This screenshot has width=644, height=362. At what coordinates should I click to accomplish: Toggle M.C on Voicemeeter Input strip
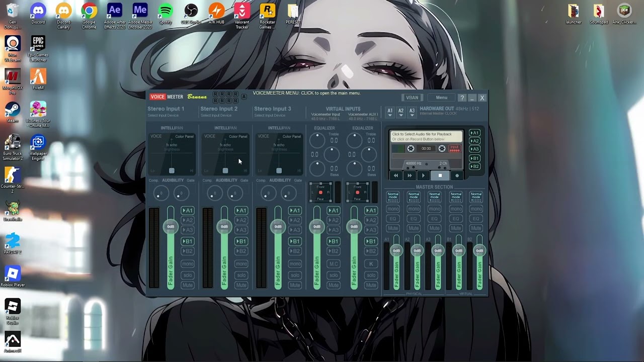[334, 263]
